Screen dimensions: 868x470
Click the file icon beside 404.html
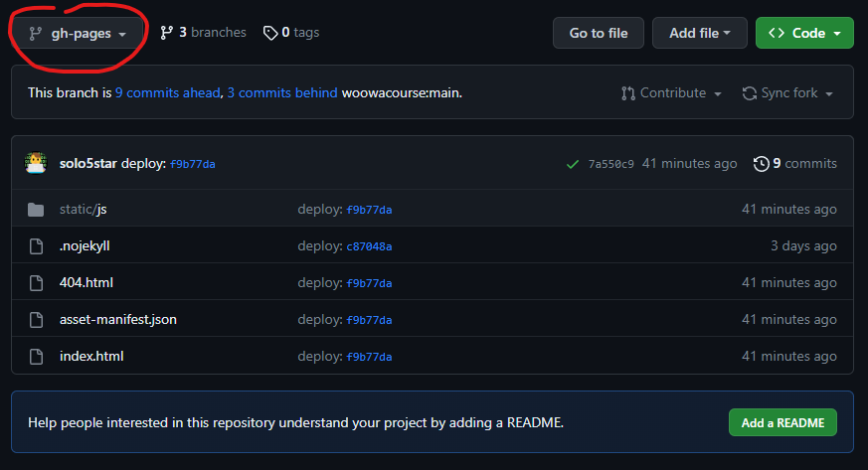tap(36, 283)
